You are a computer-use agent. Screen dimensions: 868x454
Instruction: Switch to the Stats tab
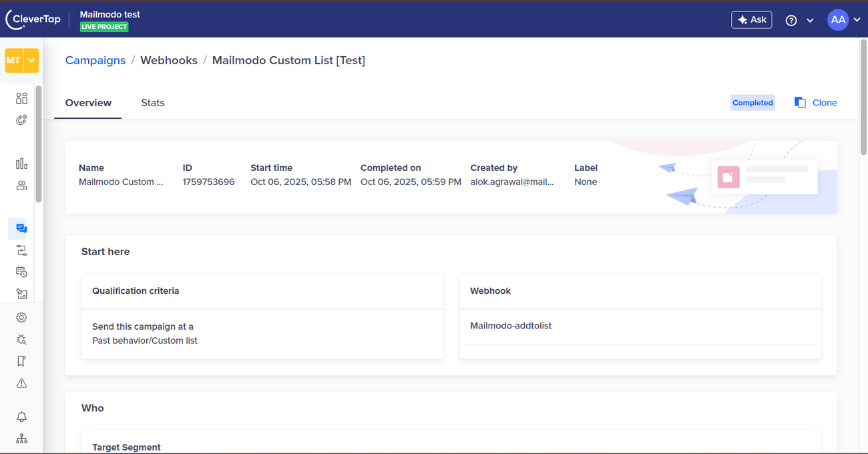click(x=152, y=103)
